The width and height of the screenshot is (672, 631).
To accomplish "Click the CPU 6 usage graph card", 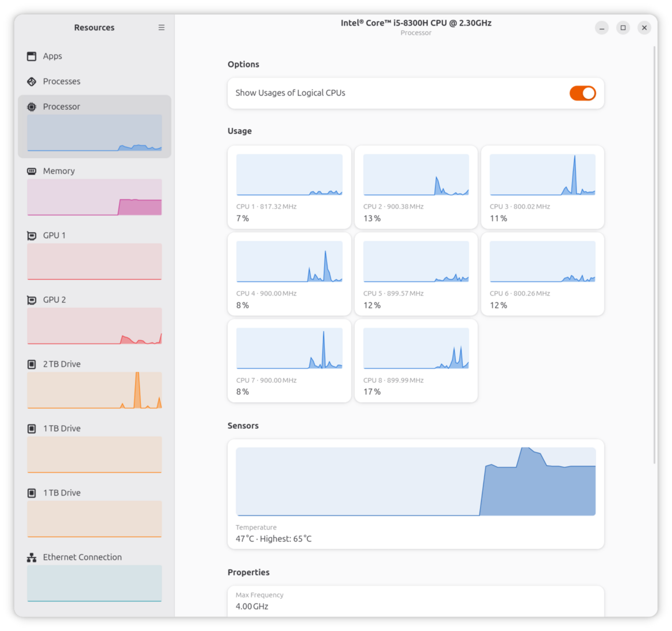I will [x=542, y=274].
